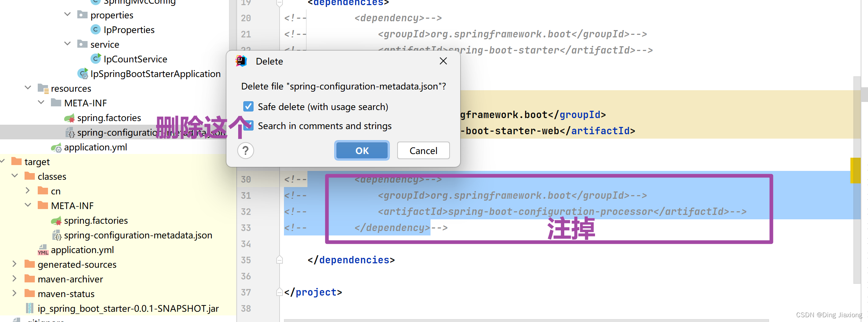Click the editor horizontal scrollbar
The height and width of the screenshot is (322, 868).
pyautogui.click(x=526, y=321)
